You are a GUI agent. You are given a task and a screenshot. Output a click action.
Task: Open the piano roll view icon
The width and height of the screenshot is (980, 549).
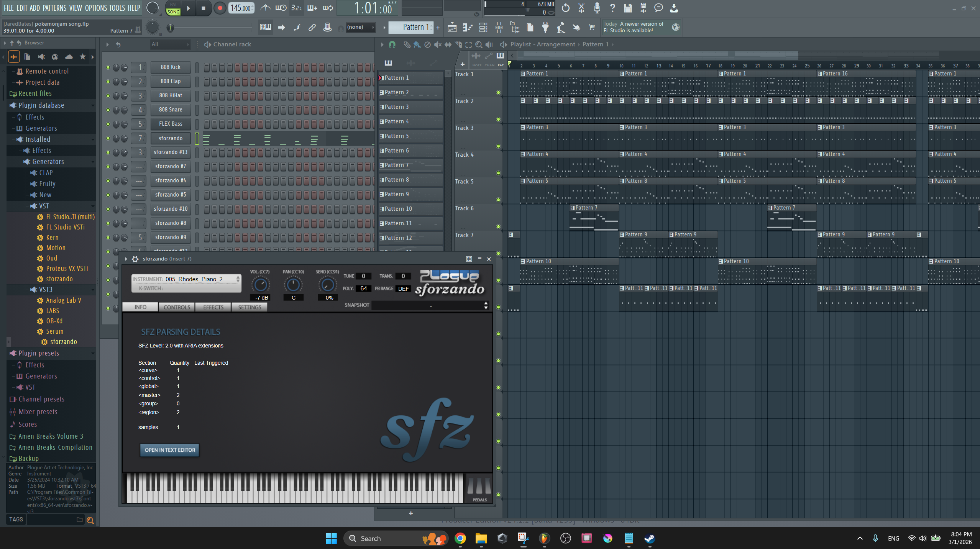tap(467, 27)
